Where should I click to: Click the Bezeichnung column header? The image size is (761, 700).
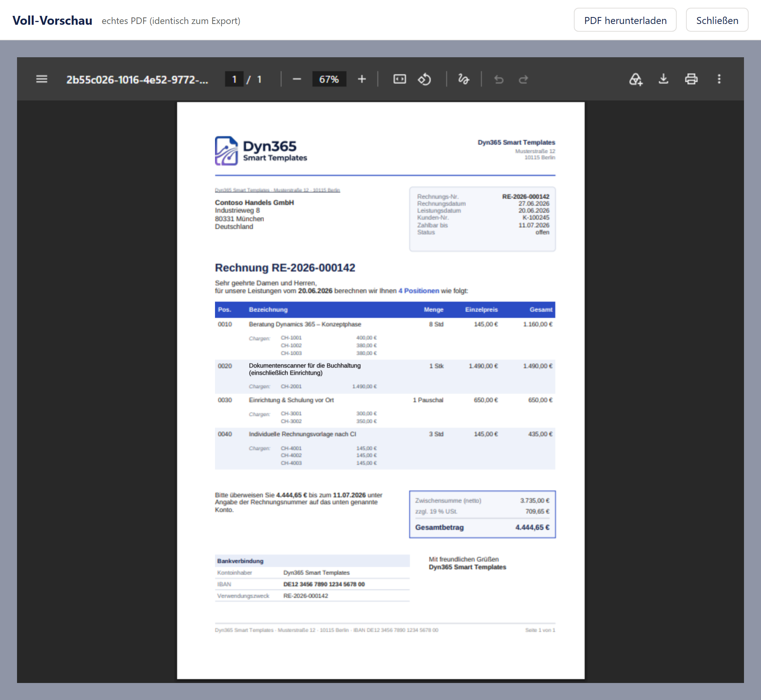268,310
